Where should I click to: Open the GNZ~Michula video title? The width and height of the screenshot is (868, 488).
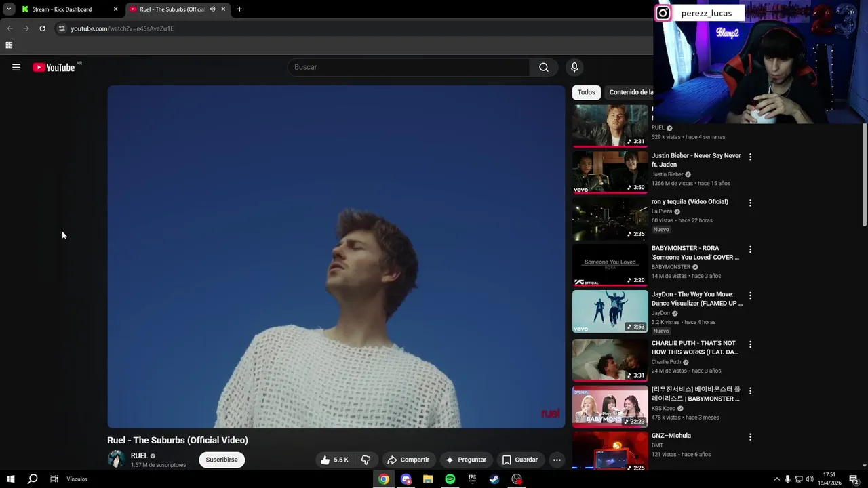(x=671, y=436)
